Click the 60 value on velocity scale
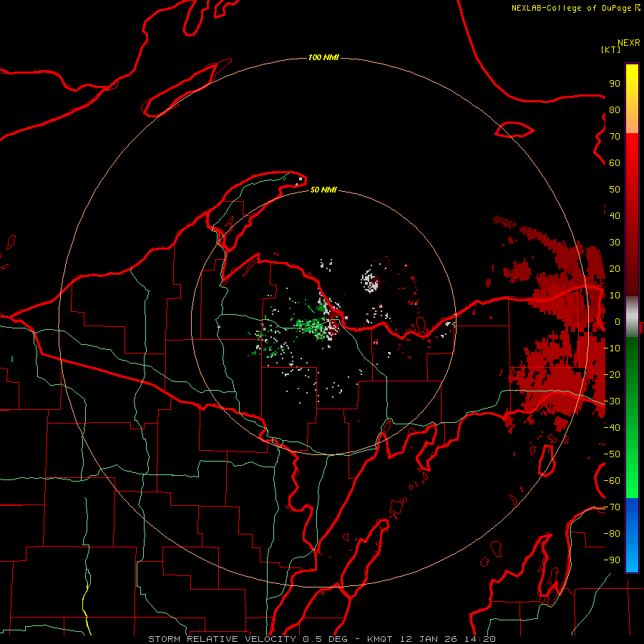 coord(615,162)
